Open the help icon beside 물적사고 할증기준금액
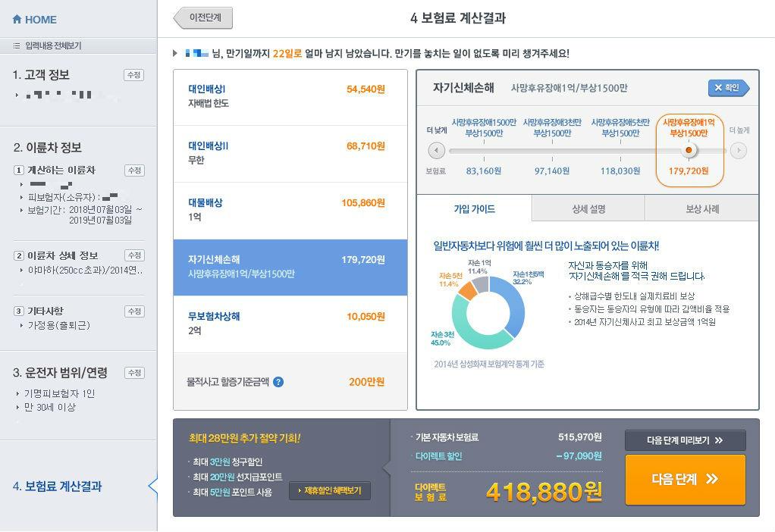This screenshot has height=532, width=775. coord(278,382)
